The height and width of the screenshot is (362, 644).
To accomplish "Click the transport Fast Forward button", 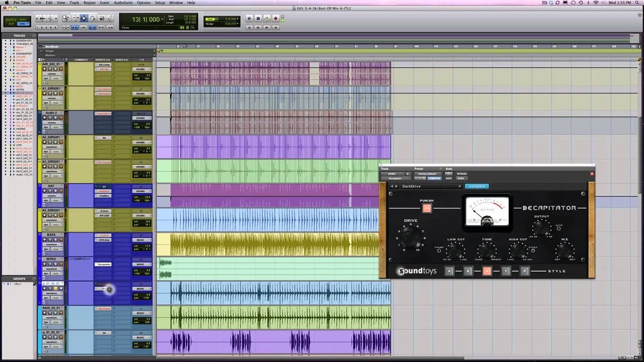I will click(x=267, y=27).
